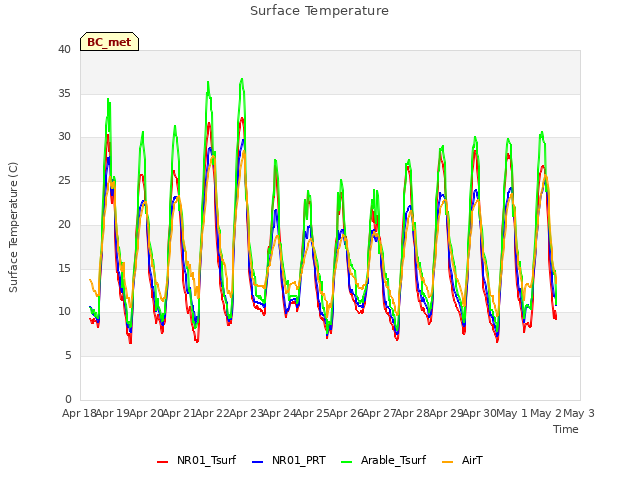
Task: Click the Surface Temperature chart title
Action: [x=319, y=11]
